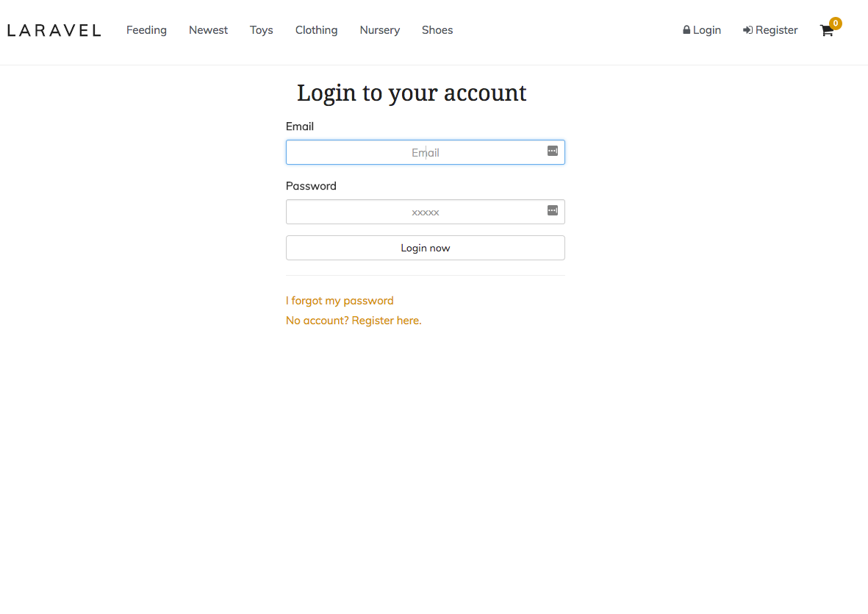Click the keyboard icon in the Password field

[x=552, y=210]
